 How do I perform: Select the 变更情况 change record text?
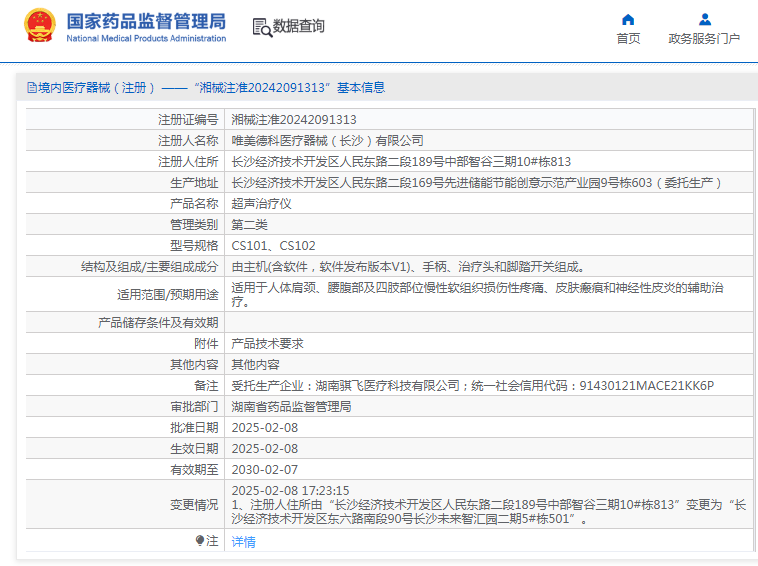[489, 505]
